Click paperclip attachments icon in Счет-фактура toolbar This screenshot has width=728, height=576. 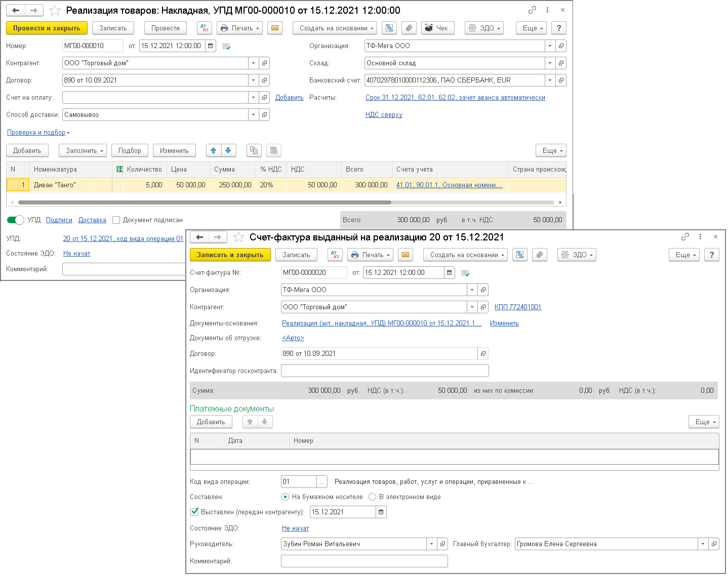coord(540,255)
